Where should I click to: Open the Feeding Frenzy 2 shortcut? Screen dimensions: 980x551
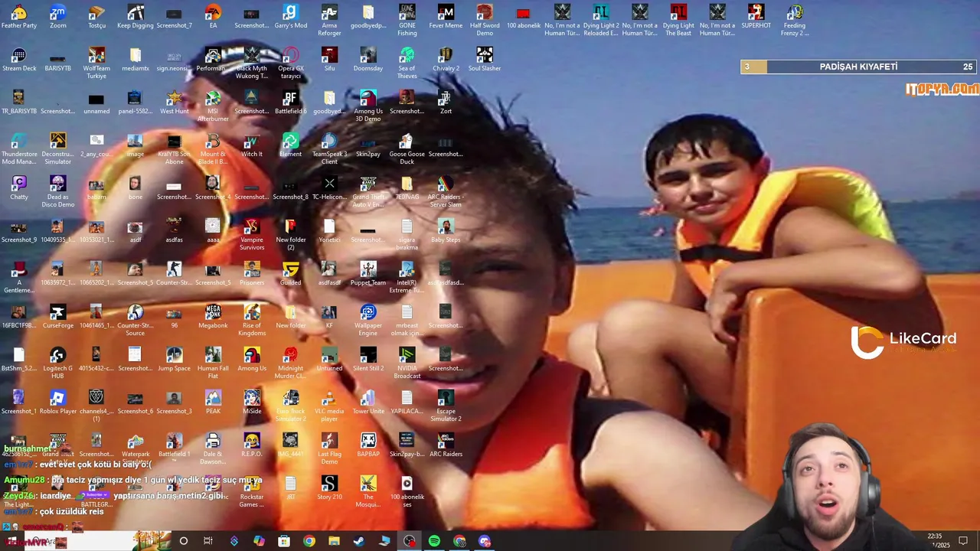(795, 13)
